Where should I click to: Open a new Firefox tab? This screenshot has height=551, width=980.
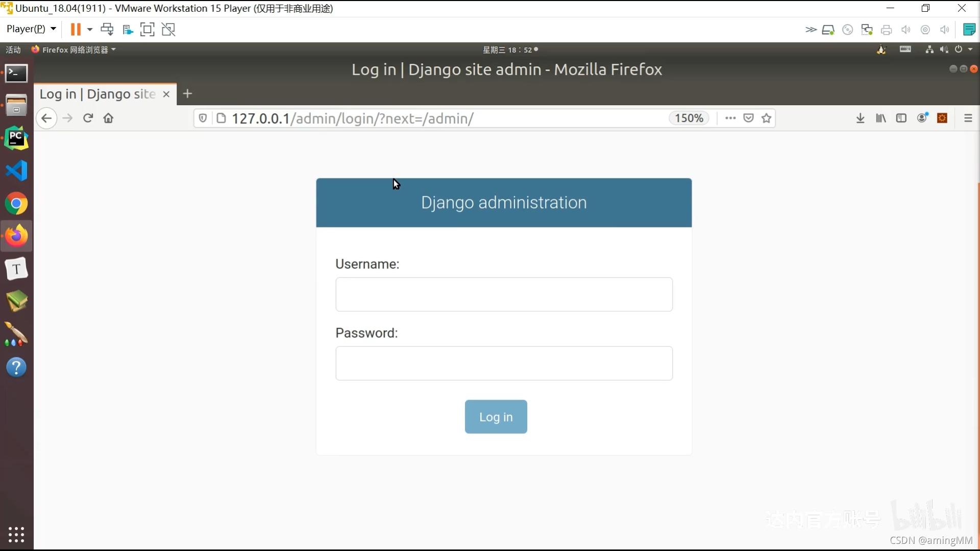[x=187, y=94]
